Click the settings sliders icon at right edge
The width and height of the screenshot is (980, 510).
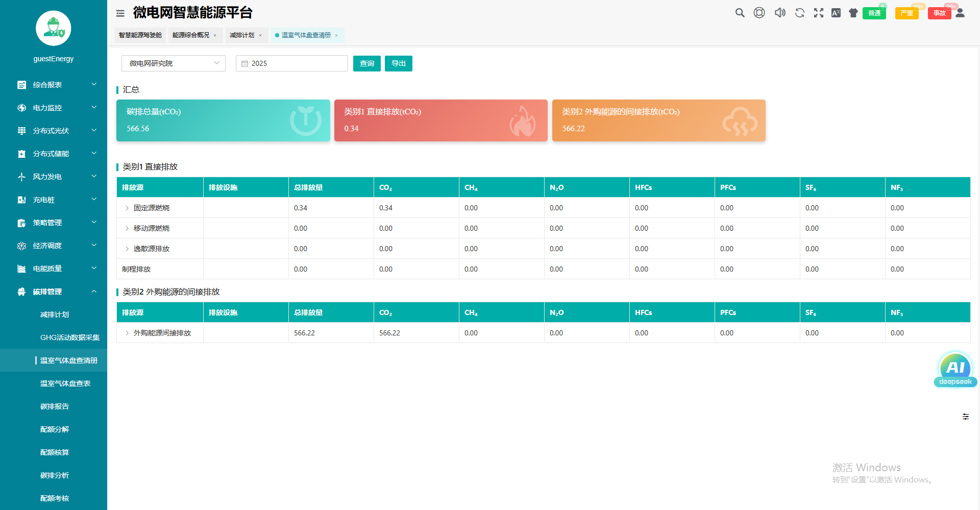[966, 417]
